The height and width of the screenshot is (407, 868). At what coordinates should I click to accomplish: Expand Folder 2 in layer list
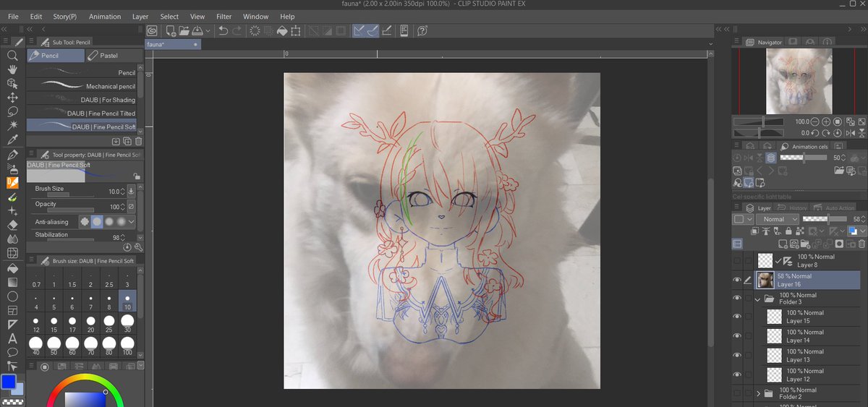[758, 393]
